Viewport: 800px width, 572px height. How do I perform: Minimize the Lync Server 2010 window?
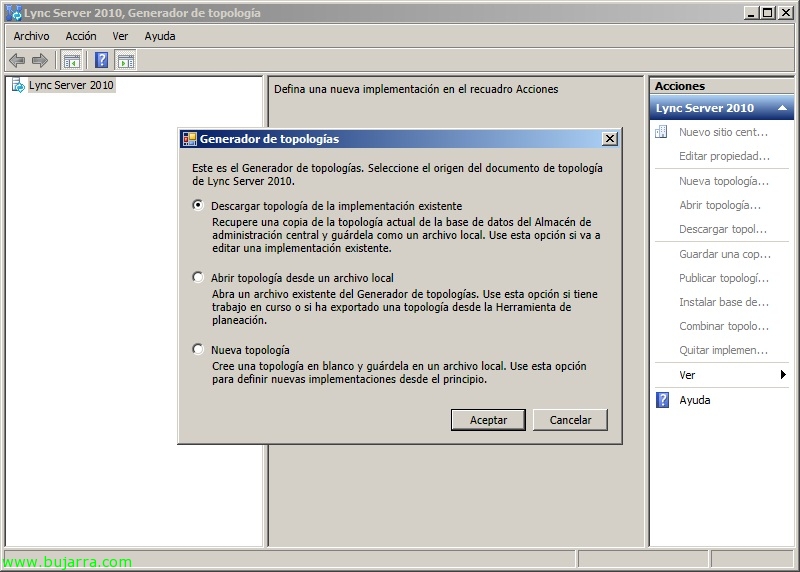[x=750, y=13]
